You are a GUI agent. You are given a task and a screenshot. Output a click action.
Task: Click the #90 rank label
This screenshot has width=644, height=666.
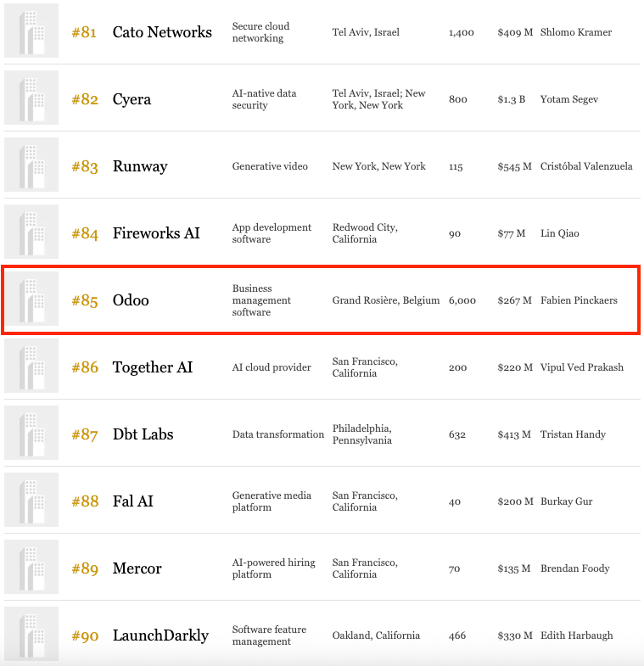click(x=85, y=635)
